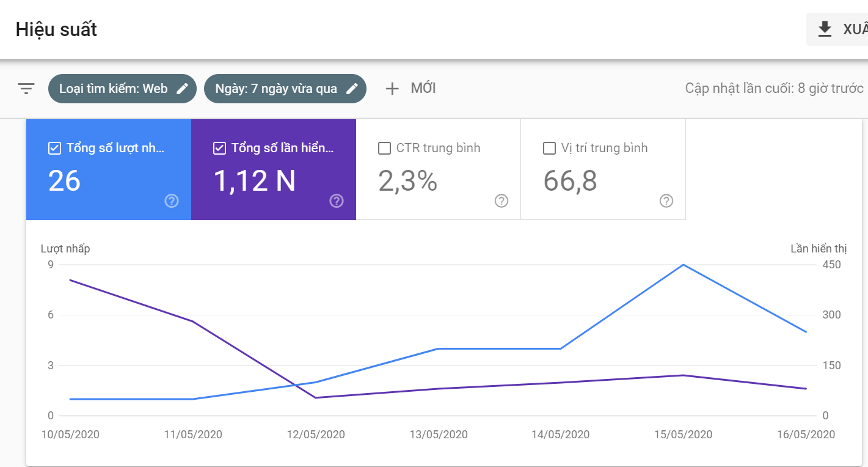
Task: Edit the date range pencil icon
Action: point(352,89)
